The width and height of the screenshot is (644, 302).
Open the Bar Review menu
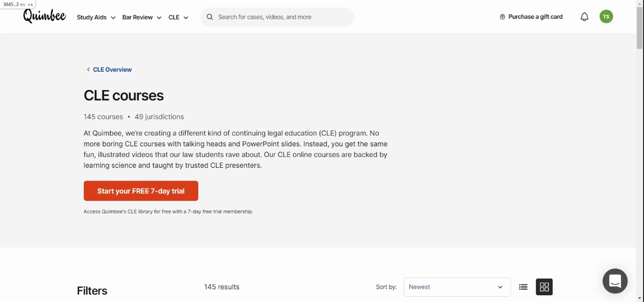click(142, 17)
